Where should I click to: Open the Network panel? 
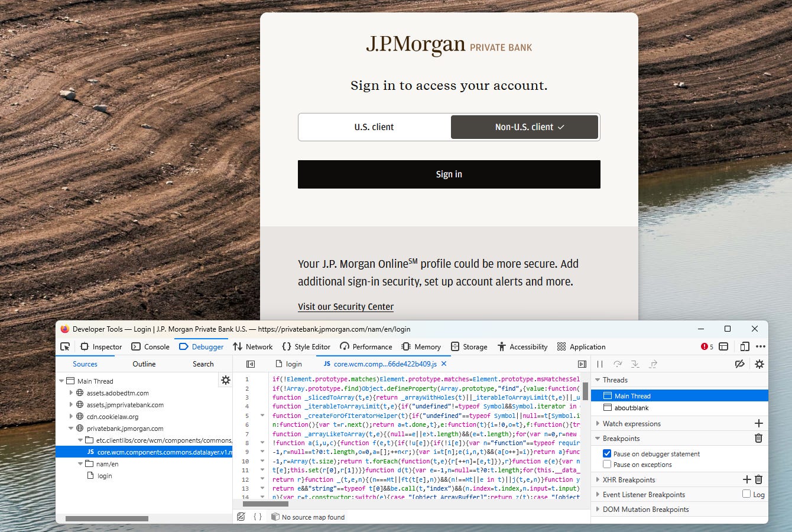253,346
